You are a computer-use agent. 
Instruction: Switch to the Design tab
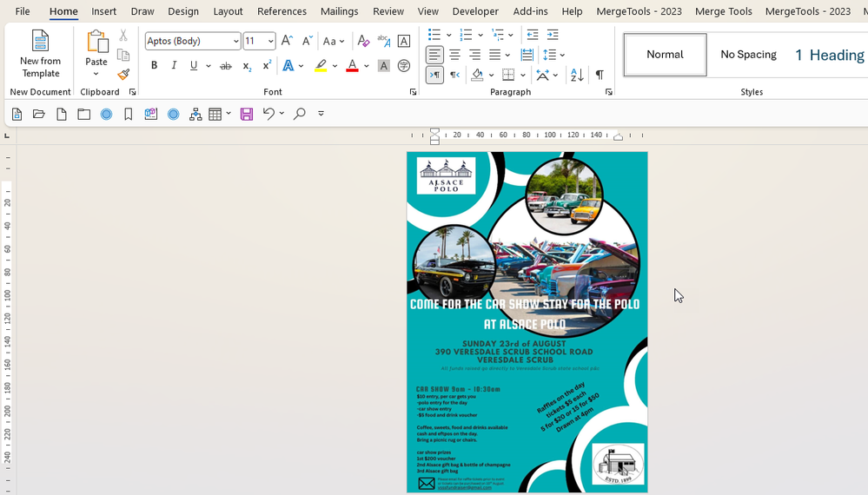click(x=183, y=11)
